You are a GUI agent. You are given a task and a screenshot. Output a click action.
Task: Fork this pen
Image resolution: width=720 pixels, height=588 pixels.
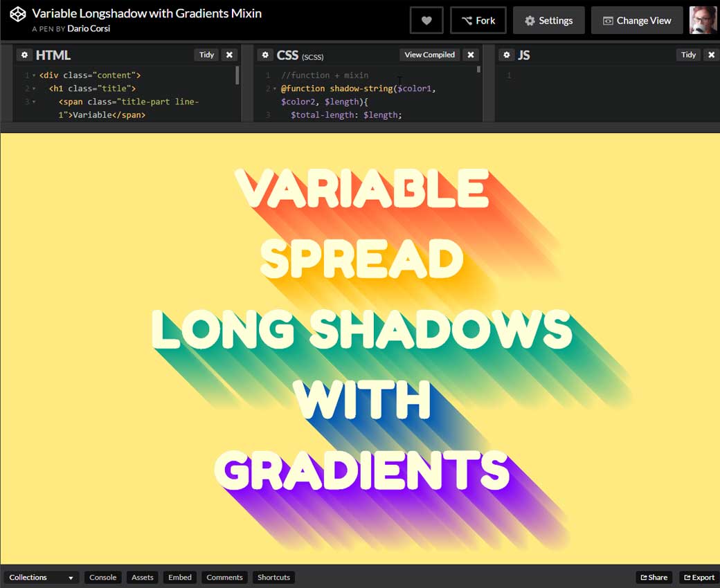[478, 21]
